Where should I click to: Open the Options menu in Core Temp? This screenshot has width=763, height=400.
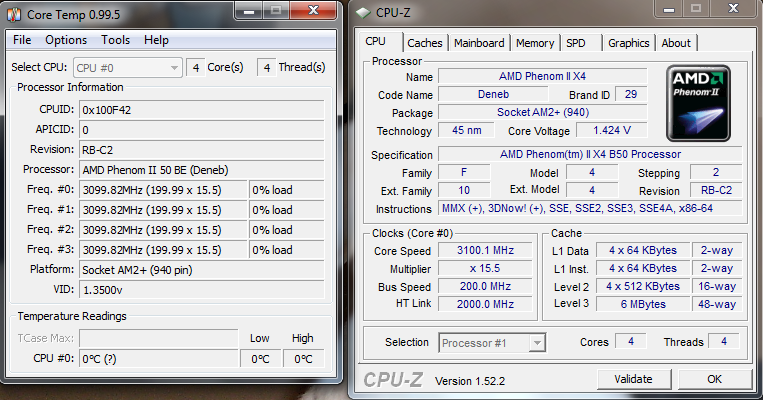click(x=66, y=40)
